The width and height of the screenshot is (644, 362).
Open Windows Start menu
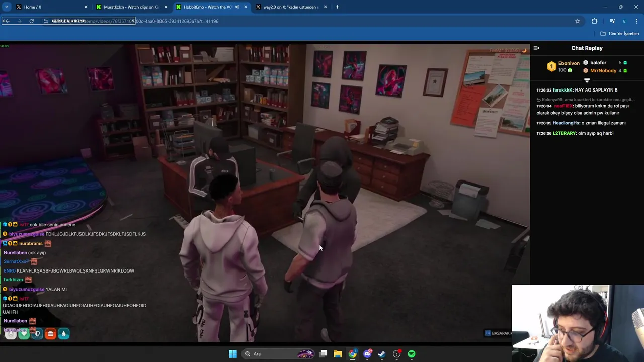[232, 354]
